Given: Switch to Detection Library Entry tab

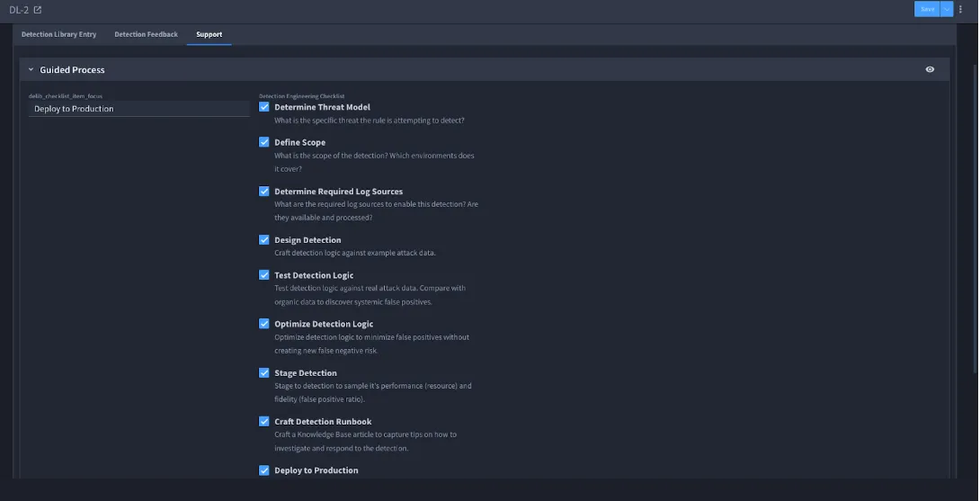Looking at the screenshot, I should click(58, 34).
